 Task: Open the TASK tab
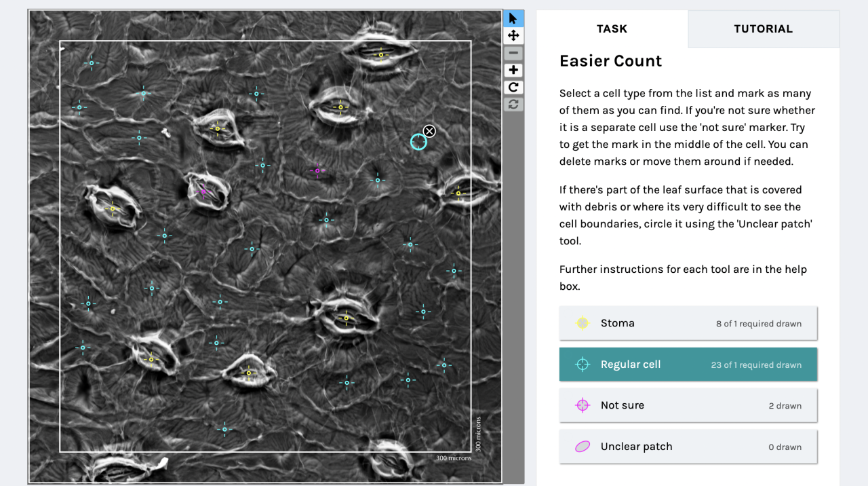[x=612, y=29]
